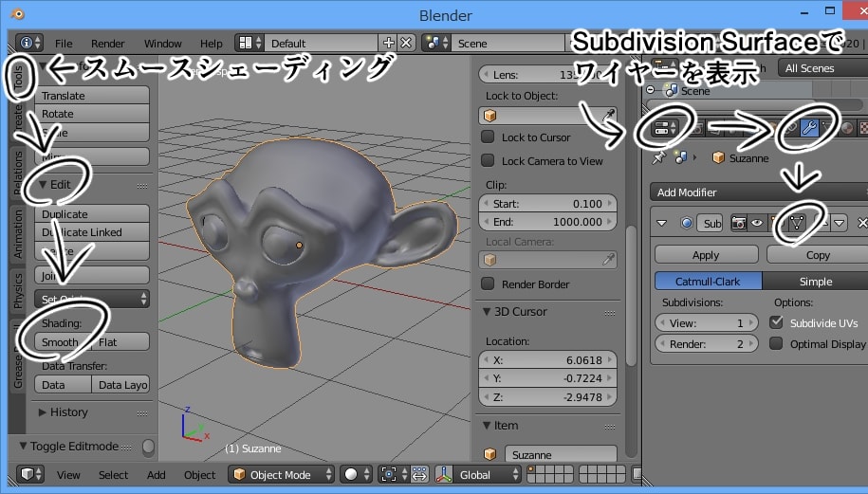Collapse the Toggle Editmode operator panel
868x494 pixels.
click(23, 446)
